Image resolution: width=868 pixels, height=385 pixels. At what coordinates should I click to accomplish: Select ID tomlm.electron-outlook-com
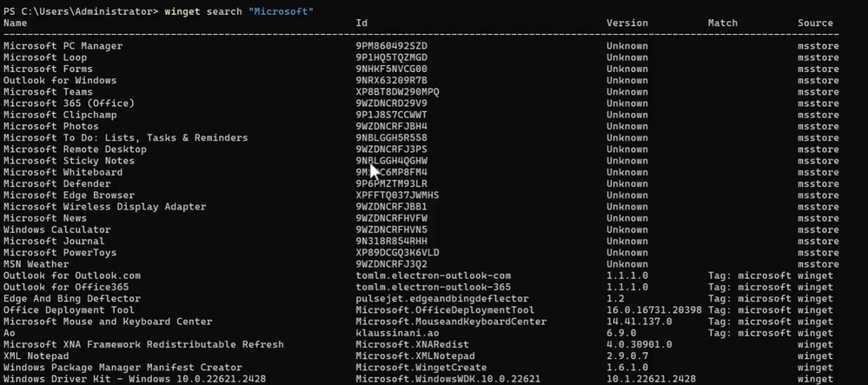(434, 275)
